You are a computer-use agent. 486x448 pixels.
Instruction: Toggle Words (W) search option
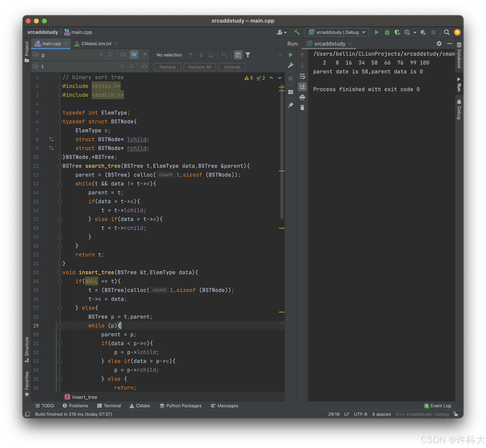134,55
